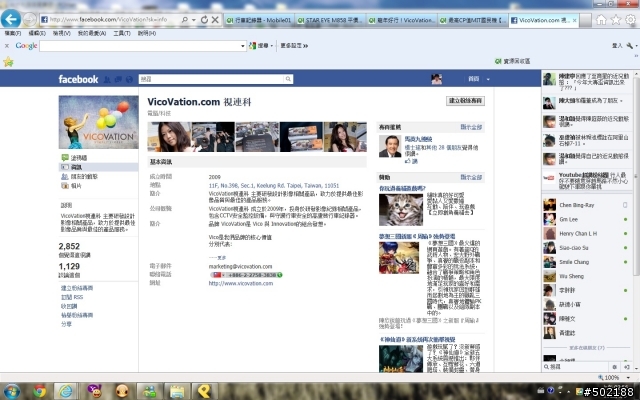Screen dimensions: 640x400
Task: Open the Windows Start button
Action: [11, 391]
